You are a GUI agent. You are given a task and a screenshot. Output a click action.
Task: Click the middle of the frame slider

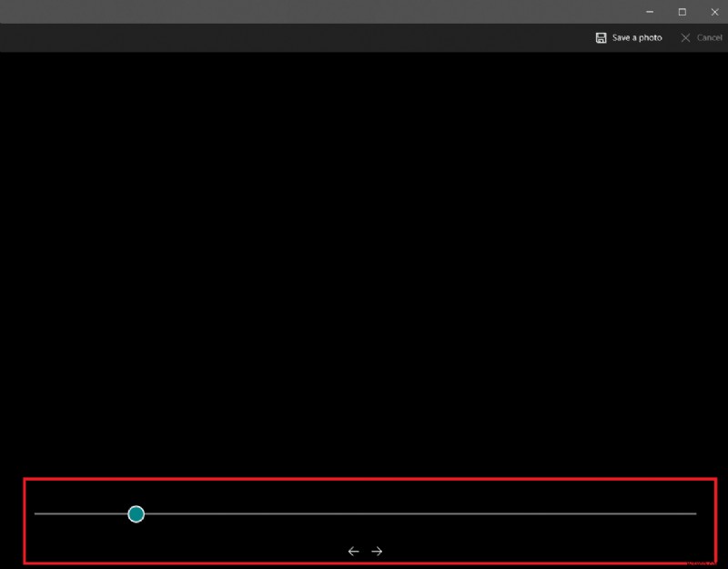[x=364, y=514]
